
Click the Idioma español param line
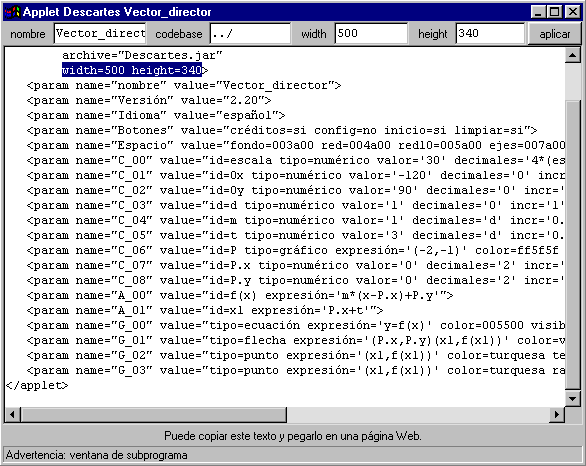156,115
